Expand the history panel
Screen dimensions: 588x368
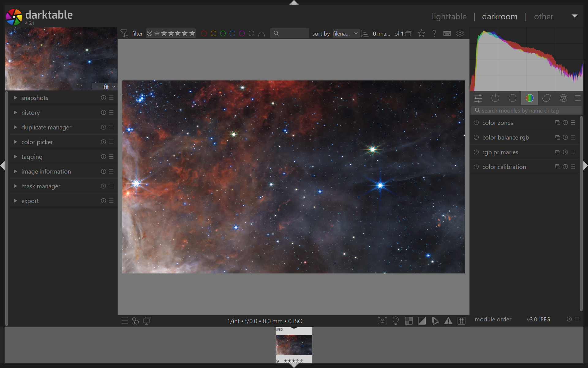pyautogui.click(x=30, y=113)
